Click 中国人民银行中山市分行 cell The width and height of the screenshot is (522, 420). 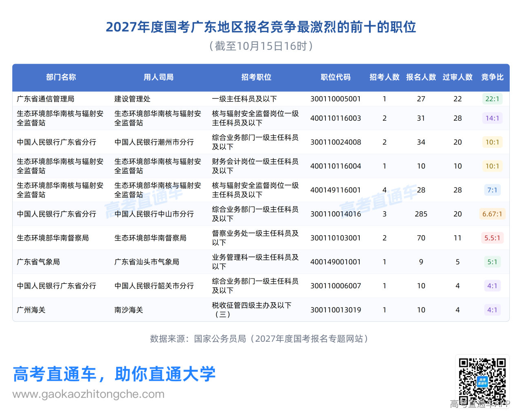[154, 214]
